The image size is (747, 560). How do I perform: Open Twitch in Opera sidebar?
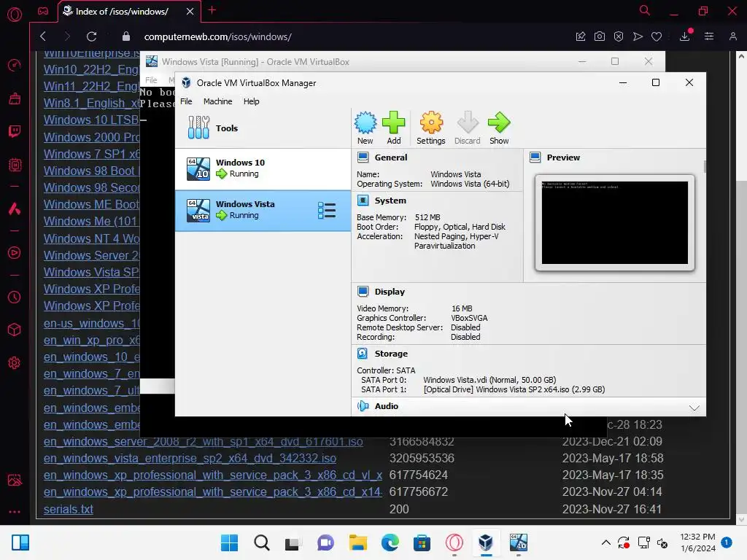15,132
